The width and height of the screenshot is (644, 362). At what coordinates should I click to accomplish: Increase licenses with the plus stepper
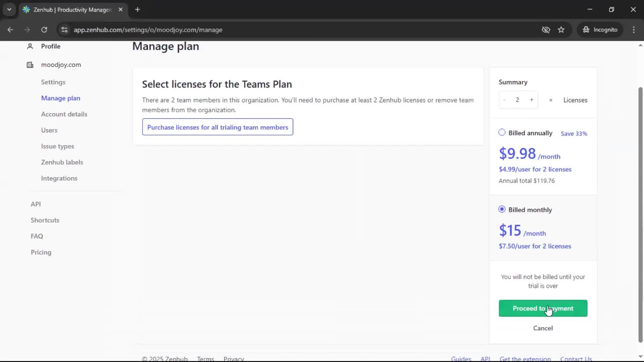pyautogui.click(x=532, y=100)
